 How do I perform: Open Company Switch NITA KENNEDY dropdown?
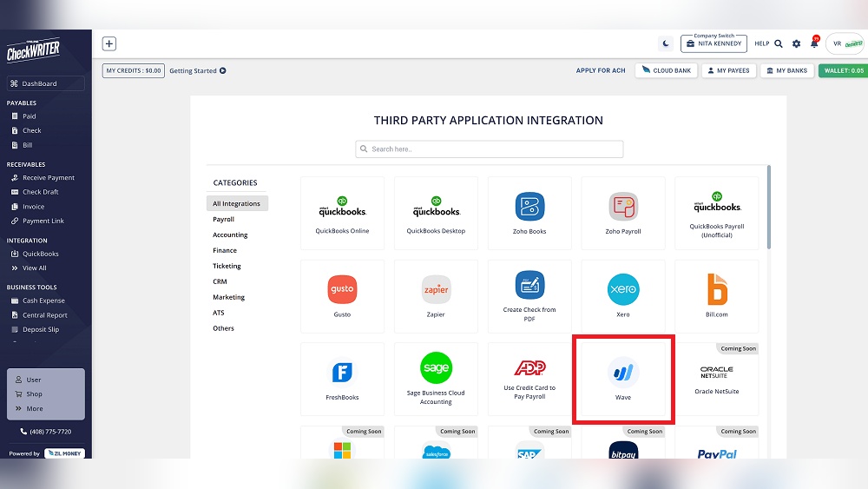pos(713,43)
